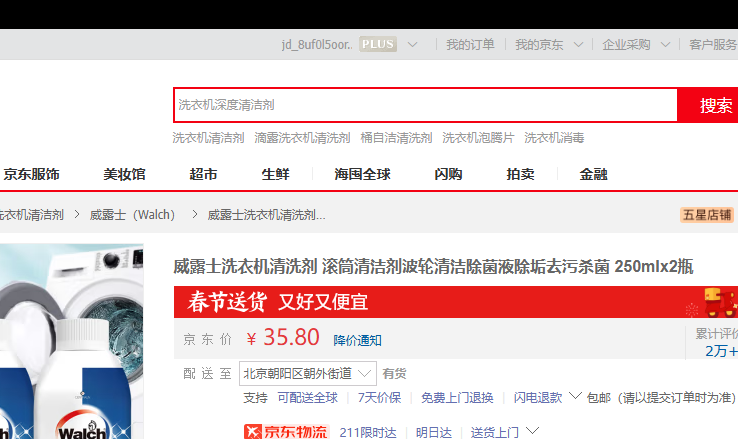
Task: Open 京东服饰 navigation tab
Action: click(31, 174)
